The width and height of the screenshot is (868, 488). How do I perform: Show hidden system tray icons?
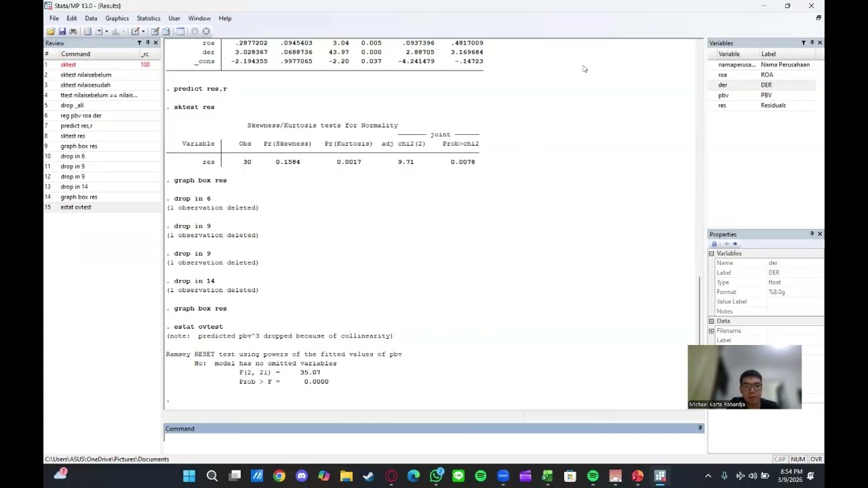pyautogui.click(x=708, y=476)
